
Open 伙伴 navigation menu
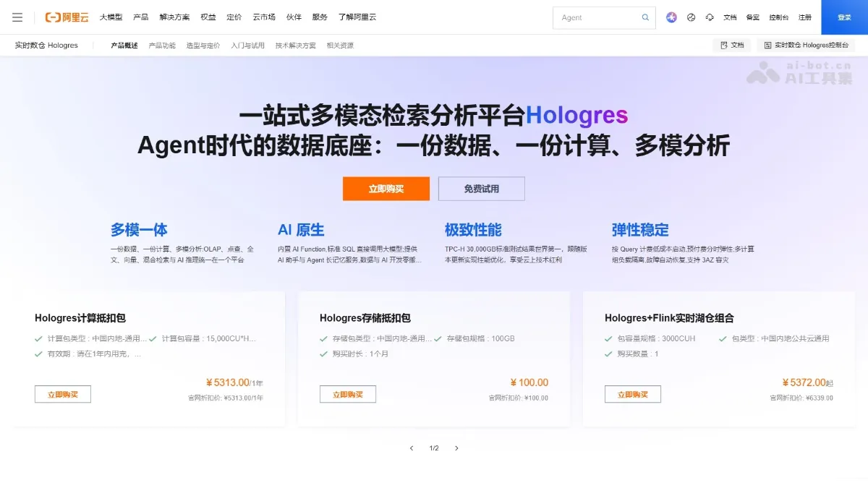coord(294,17)
